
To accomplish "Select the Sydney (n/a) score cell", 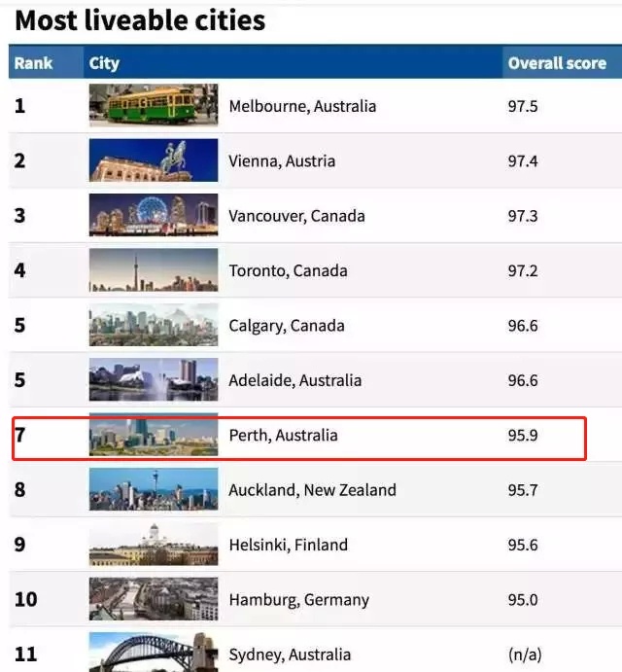I will click(x=525, y=654).
